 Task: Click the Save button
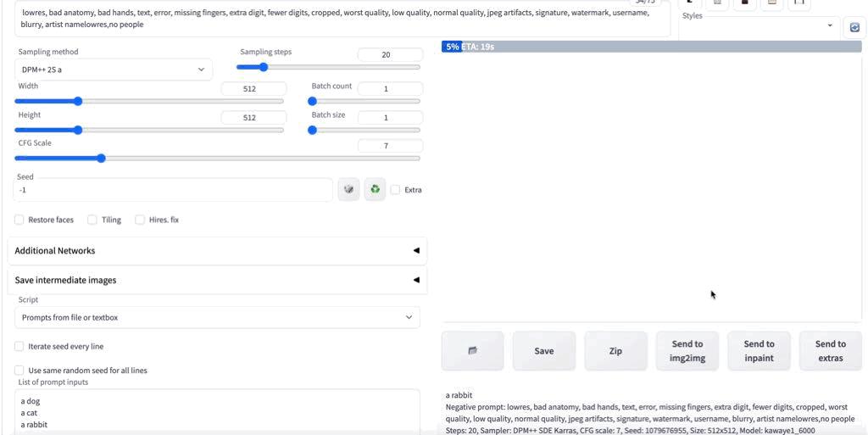pyautogui.click(x=544, y=351)
